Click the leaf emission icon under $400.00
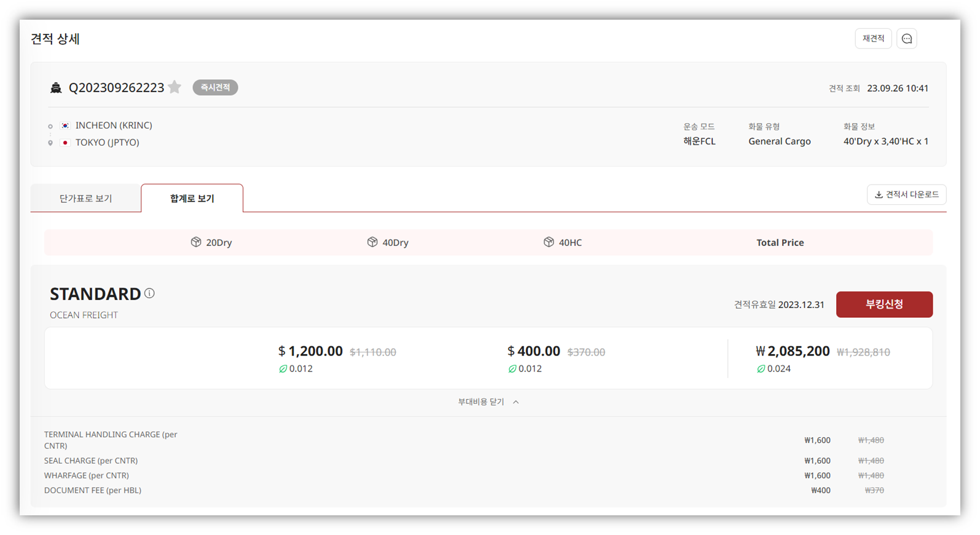Viewport: 980px width, 535px height. pos(512,369)
